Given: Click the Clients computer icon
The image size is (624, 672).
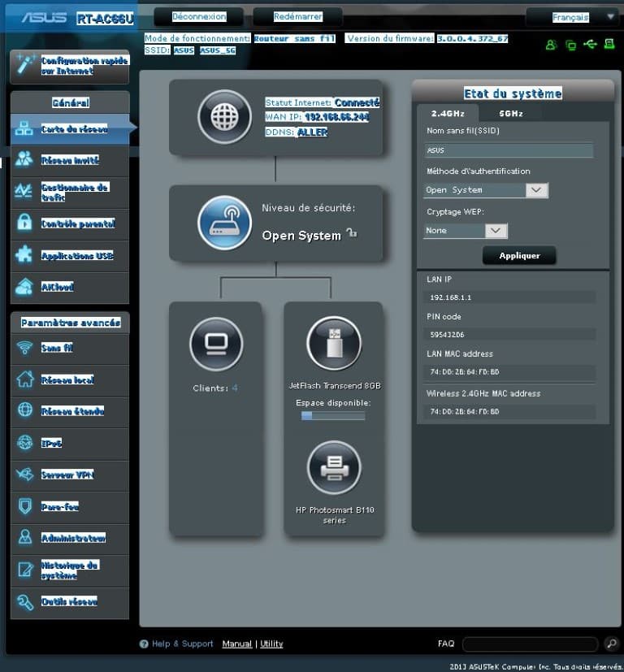Looking at the screenshot, I should tap(216, 344).
